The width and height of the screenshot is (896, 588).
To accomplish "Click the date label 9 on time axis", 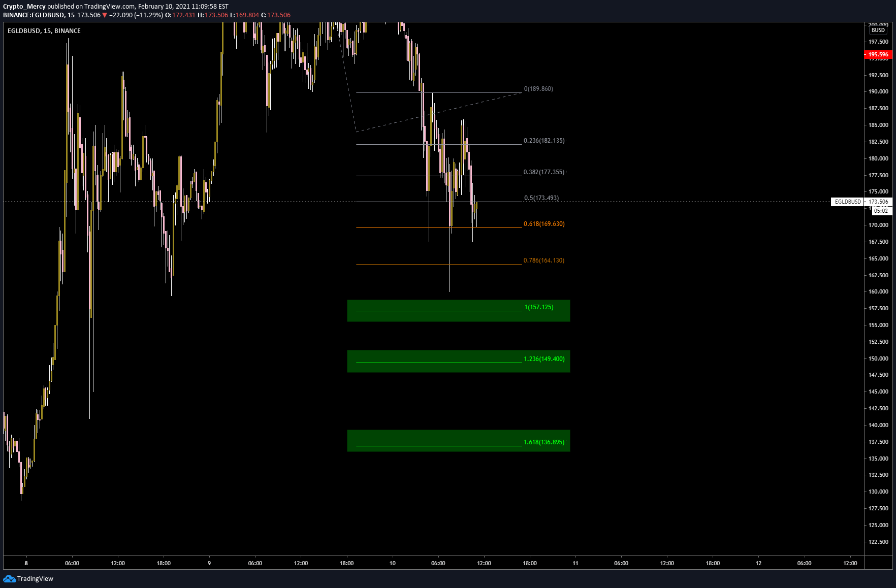I will [x=209, y=563].
